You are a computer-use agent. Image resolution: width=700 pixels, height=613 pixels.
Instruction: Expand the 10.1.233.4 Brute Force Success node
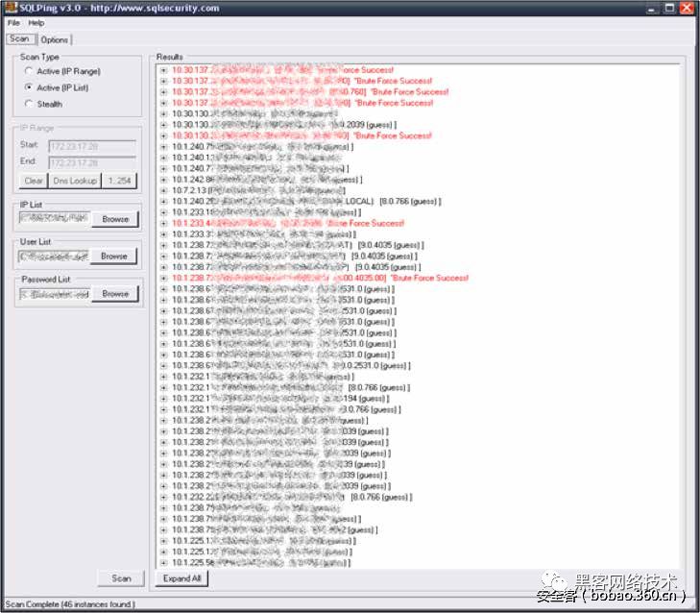(x=164, y=224)
